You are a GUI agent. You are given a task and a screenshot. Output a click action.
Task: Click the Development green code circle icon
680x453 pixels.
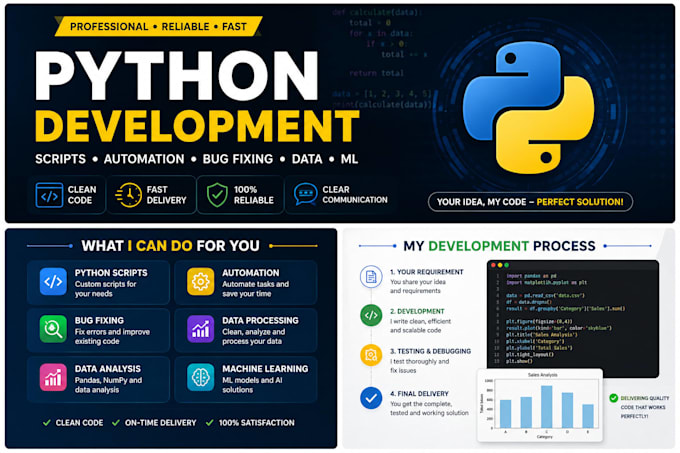(x=371, y=316)
